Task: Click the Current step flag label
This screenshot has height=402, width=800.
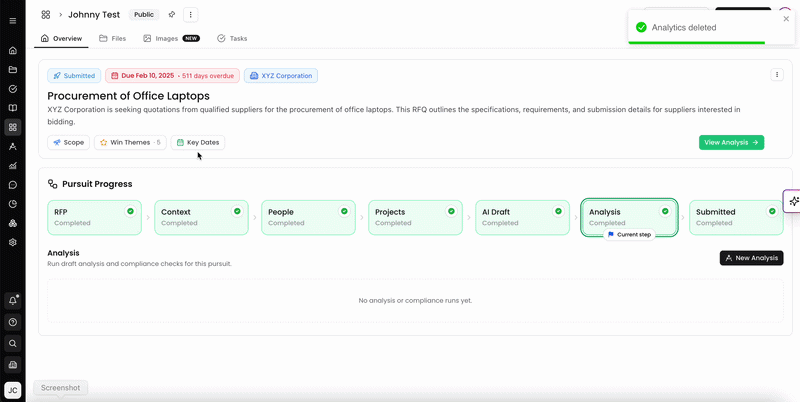Action: 629,235
